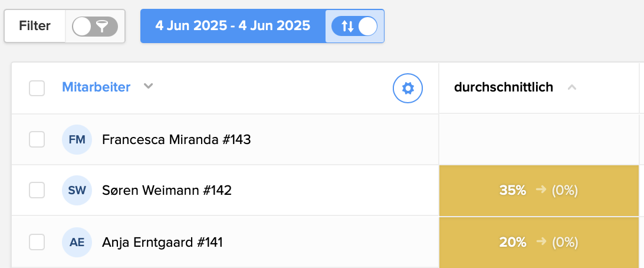Select the checkbox for Francesca Miranda
The height and width of the screenshot is (268, 644).
[x=37, y=140]
